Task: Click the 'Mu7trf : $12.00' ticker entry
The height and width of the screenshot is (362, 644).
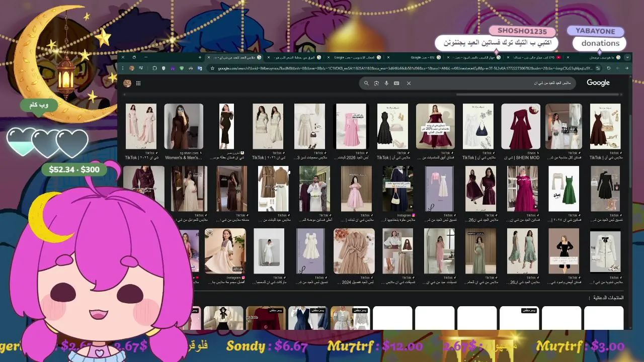Action: [x=375, y=346]
